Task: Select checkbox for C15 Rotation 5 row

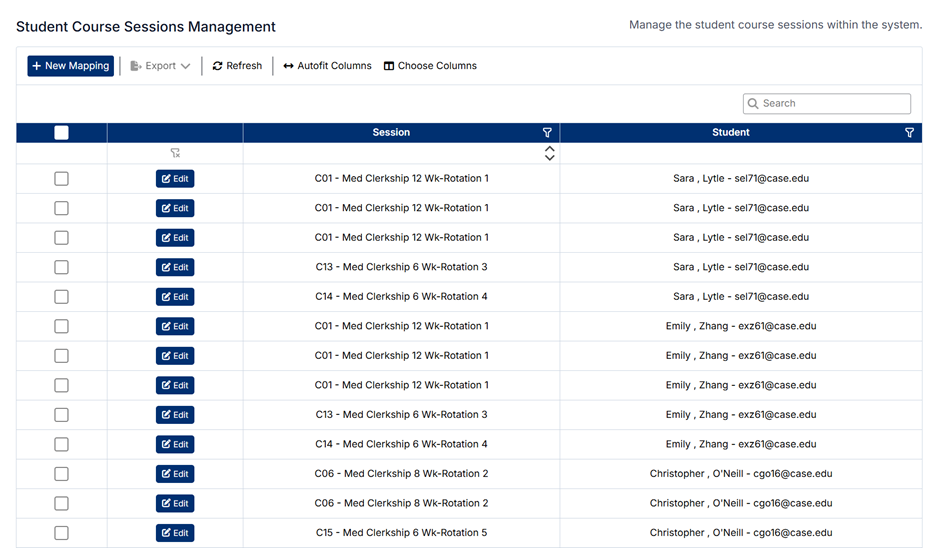Action: pos(61,533)
